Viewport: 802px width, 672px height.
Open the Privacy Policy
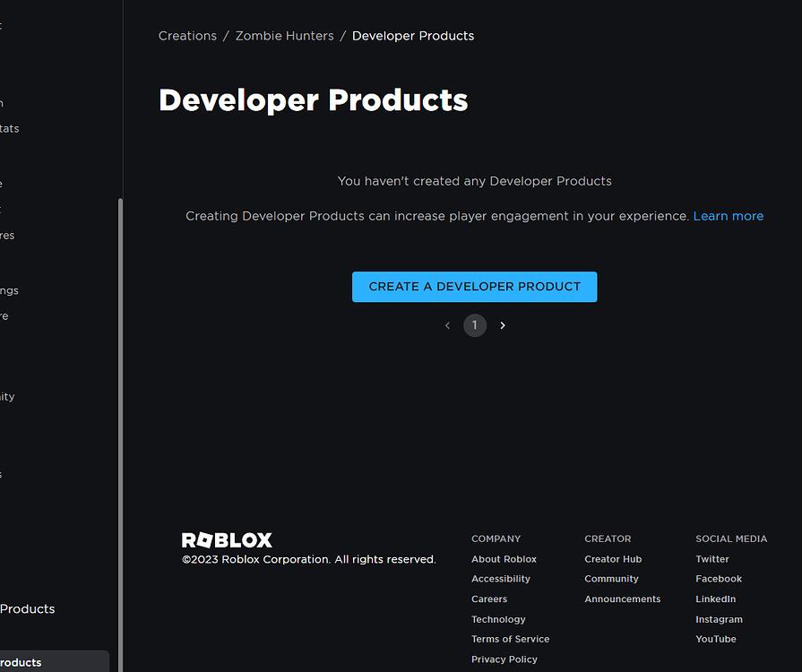click(x=504, y=659)
